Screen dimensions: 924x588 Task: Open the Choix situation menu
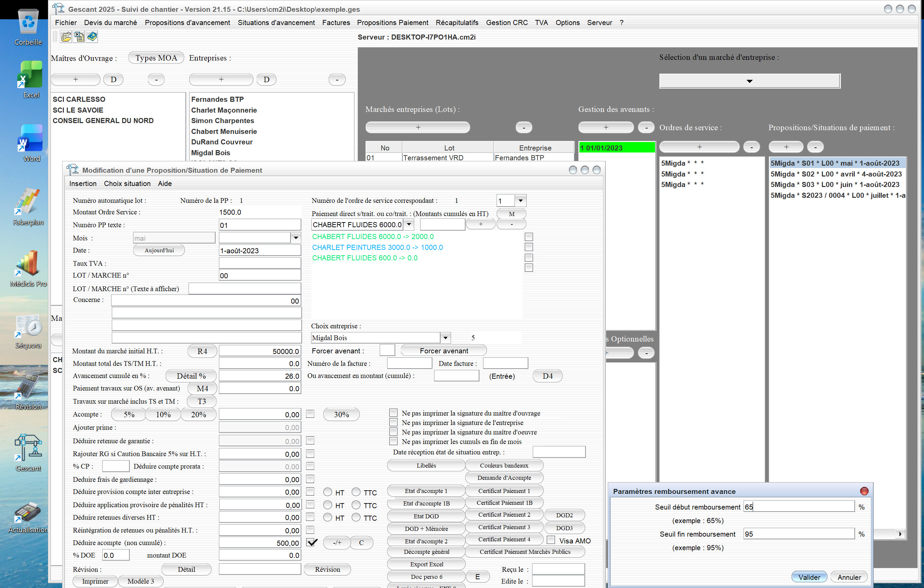click(x=127, y=184)
